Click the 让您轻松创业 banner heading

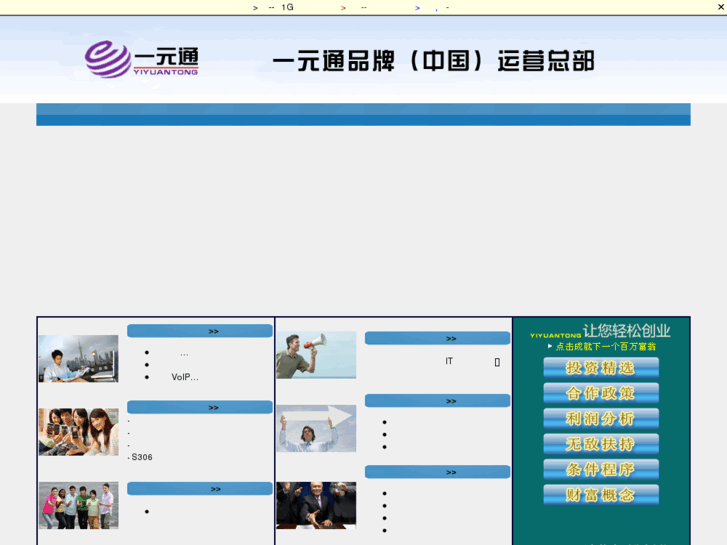tap(626, 331)
